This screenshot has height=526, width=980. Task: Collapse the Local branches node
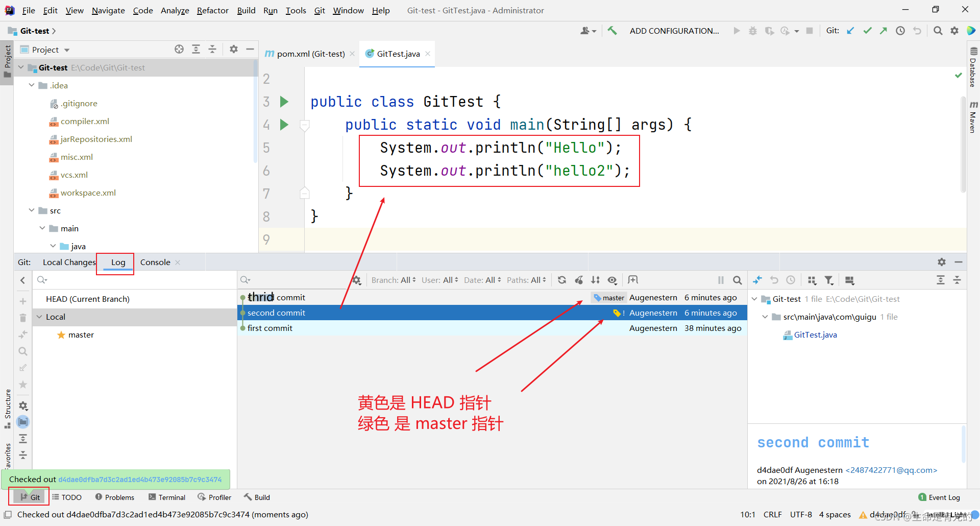pos(39,317)
